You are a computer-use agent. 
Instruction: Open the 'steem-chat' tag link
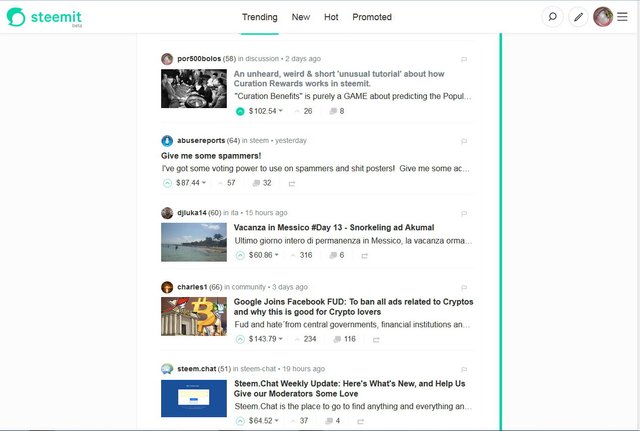tap(258, 369)
